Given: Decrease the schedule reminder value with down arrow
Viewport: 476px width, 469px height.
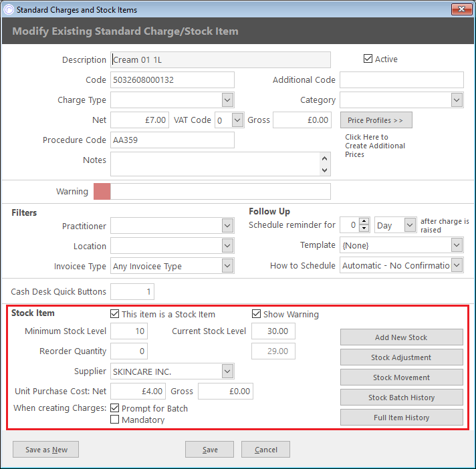Looking at the screenshot, I should [x=364, y=228].
